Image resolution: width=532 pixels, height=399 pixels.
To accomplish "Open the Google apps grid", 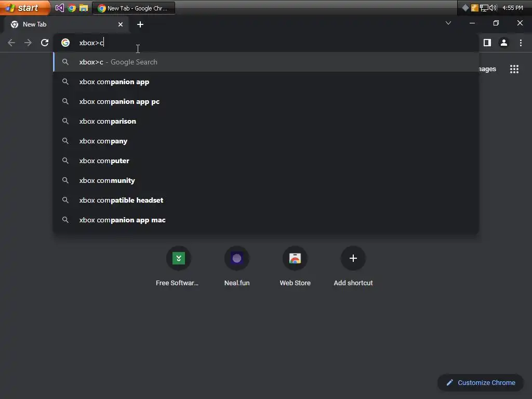I will (x=514, y=69).
